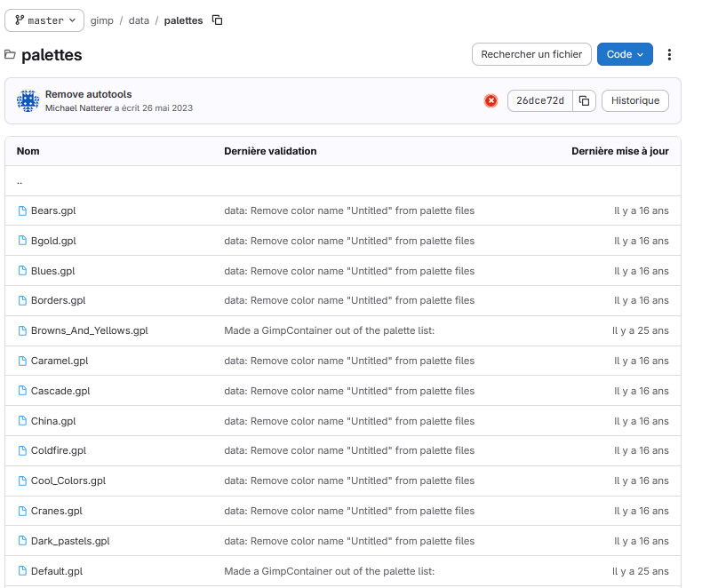Click the file icon beside Bears.gpl
This screenshot has width=710, height=588.
click(22, 211)
